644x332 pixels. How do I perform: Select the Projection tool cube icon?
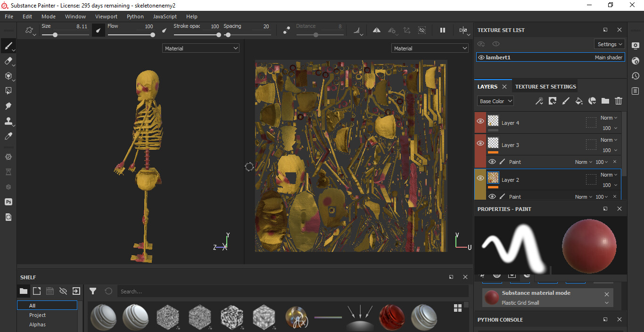[x=8, y=76]
